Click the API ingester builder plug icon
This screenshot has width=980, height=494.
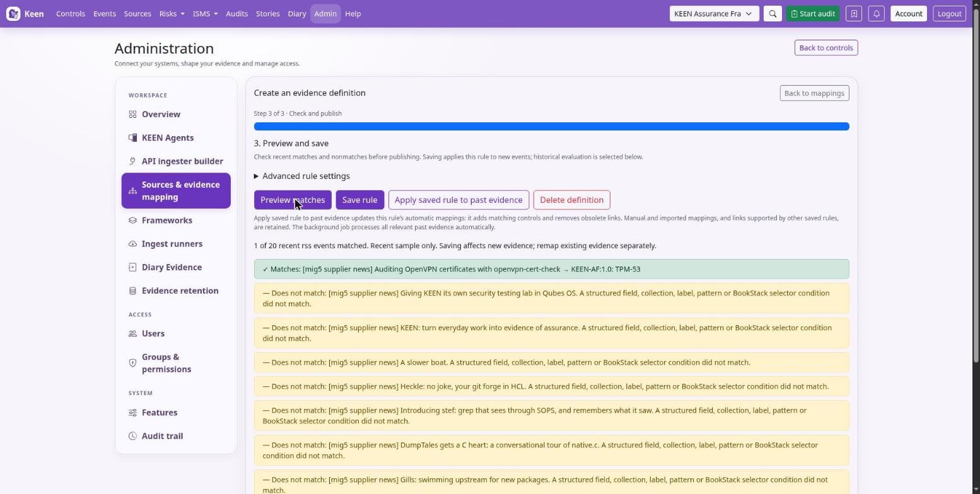(x=132, y=161)
